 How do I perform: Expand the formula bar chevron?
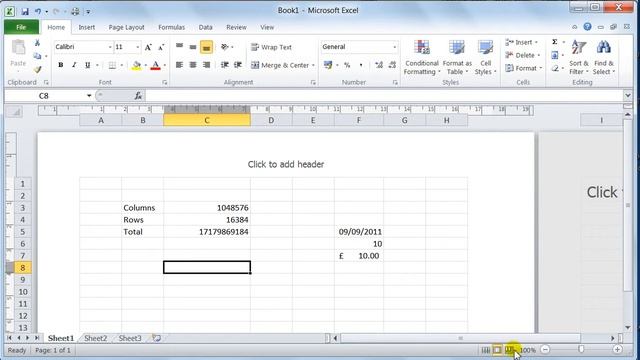pyautogui.click(x=628, y=96)
